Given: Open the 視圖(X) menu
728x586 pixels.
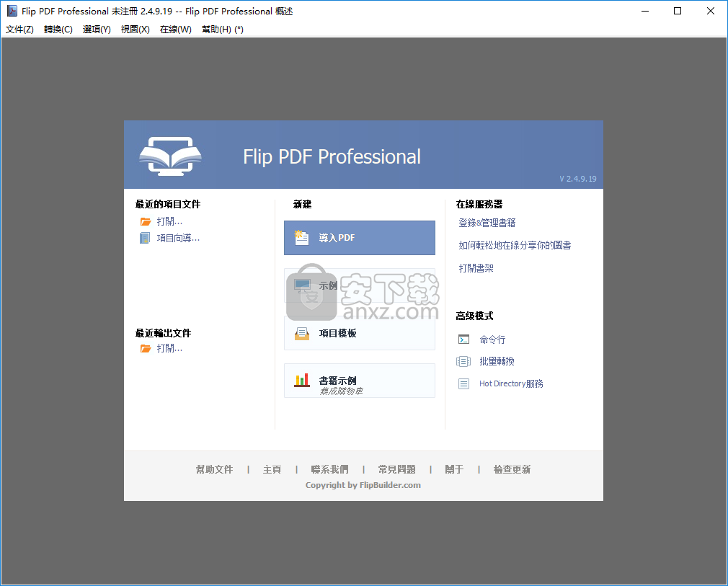Looking at the screenshot, I should (135, 30).
